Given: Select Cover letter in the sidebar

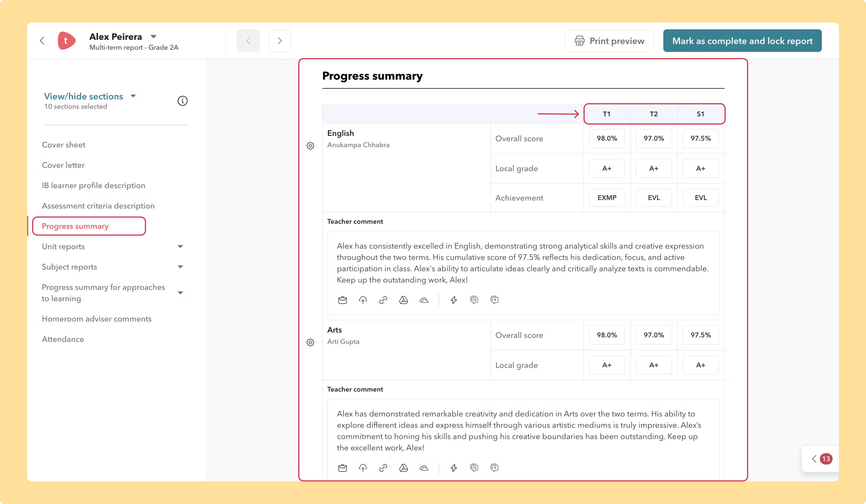Looking at the screenshot, I should pyautogui.click(x=63, y=165).
